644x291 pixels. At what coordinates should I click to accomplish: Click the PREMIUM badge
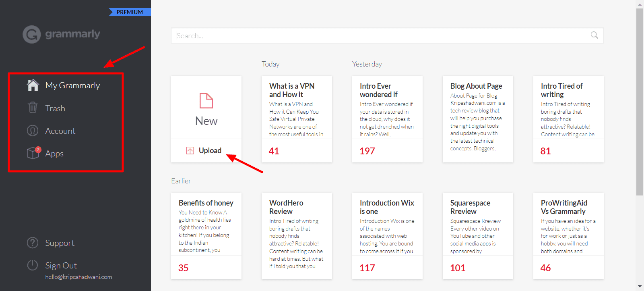click(130, 12)
